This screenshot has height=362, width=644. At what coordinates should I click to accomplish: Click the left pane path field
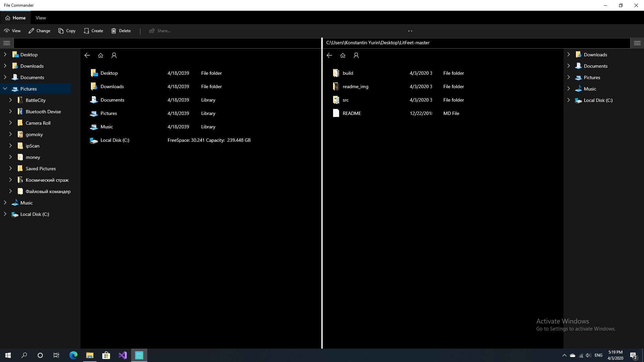(167, 43)
